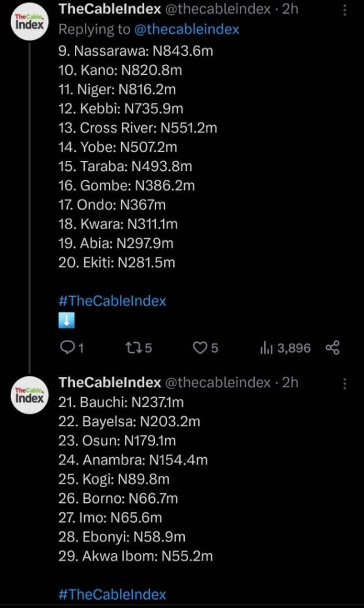Click the 2h timestamp on the first tweet
The height and width of the screenshot is (608, 364).
coord(290,9)
